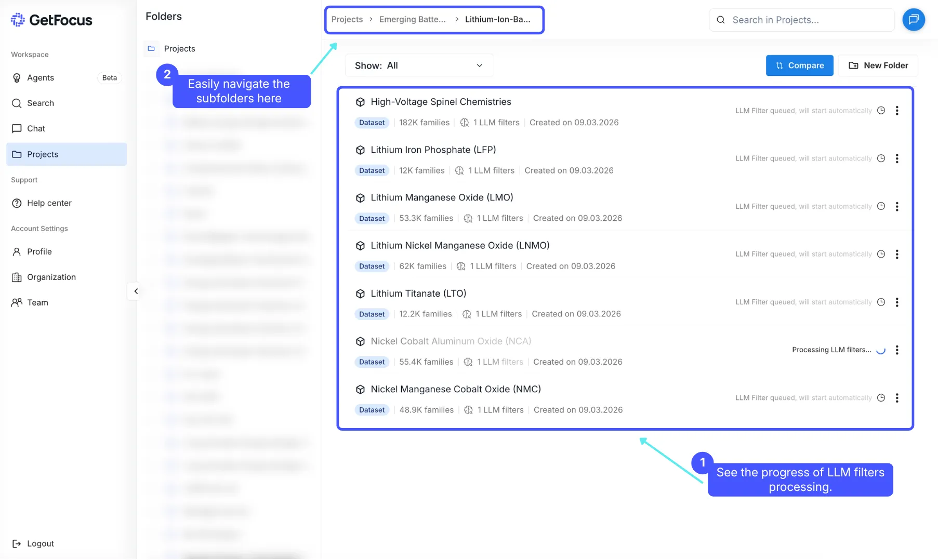Click the GetFocus logo
938x560 pixels.
51,20
